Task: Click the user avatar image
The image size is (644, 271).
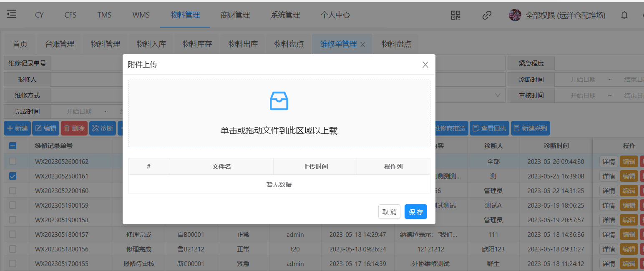Action: click(x=515, y=15)
